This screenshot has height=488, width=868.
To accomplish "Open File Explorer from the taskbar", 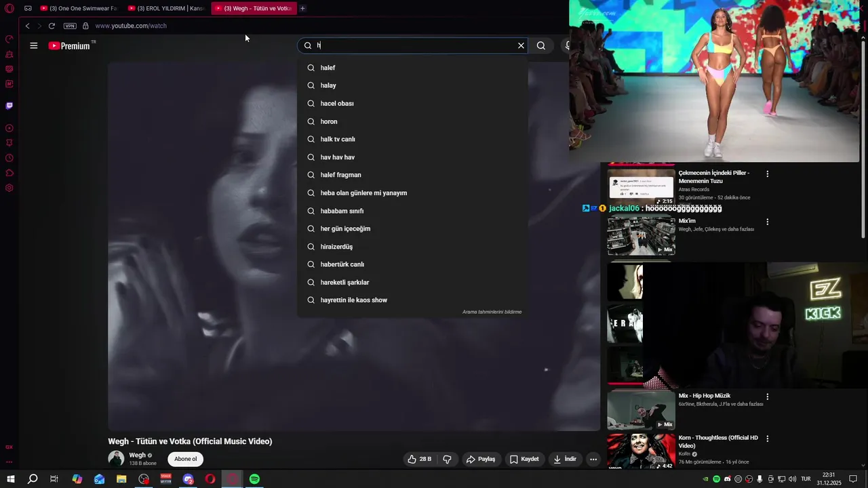I will [x=121, y=479].
